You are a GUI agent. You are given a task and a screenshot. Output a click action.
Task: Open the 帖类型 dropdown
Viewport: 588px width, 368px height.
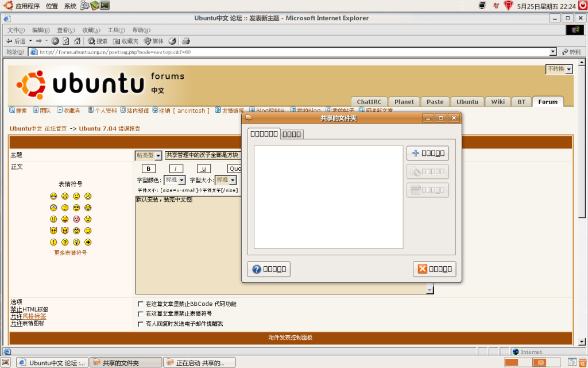coord(149,155)
